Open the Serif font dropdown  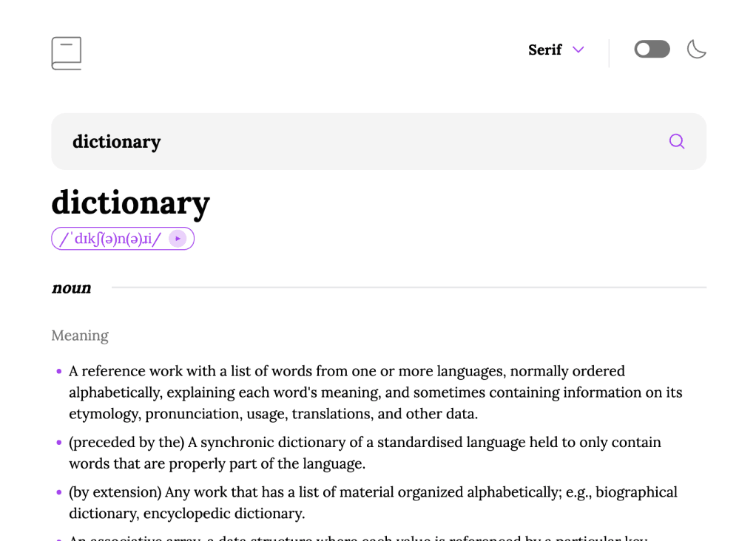pyautogui.click(x=545, y=50)
